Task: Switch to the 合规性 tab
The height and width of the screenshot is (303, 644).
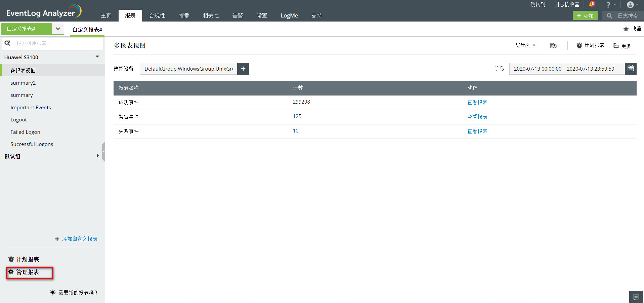Action: coord(157,15)
